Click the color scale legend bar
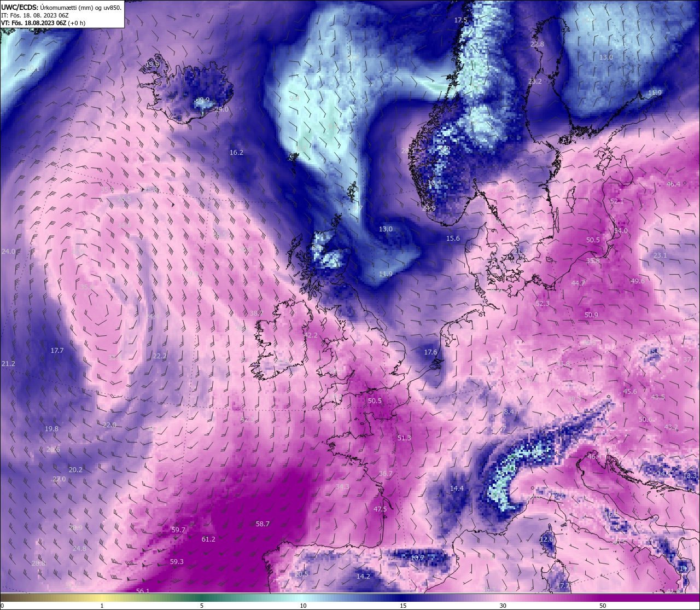The width and height of the screenshot is (700, 610). [350, 598]
